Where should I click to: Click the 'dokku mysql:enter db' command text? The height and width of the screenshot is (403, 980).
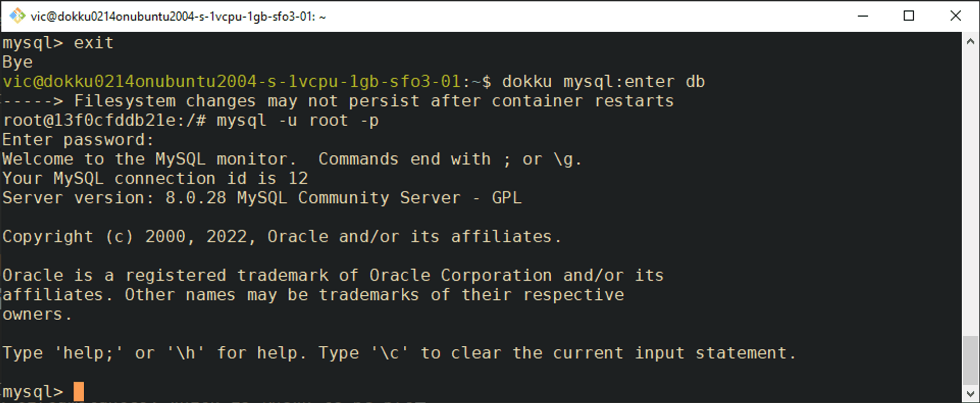tap(603, 82)
